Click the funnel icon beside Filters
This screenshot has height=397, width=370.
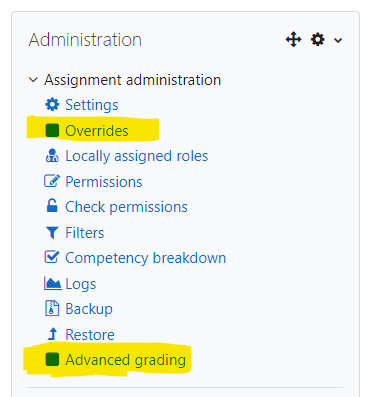click(x=52, y=232)
